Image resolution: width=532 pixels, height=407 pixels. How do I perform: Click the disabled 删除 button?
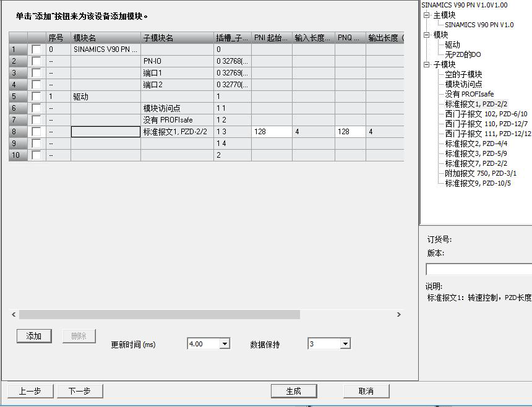tap(79, 336)
